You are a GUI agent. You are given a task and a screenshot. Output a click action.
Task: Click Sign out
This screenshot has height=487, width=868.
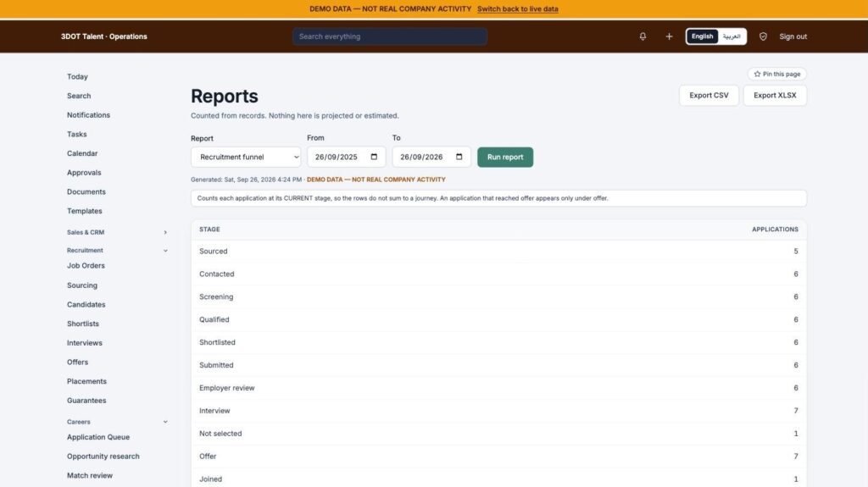click(x=793, y=36)
